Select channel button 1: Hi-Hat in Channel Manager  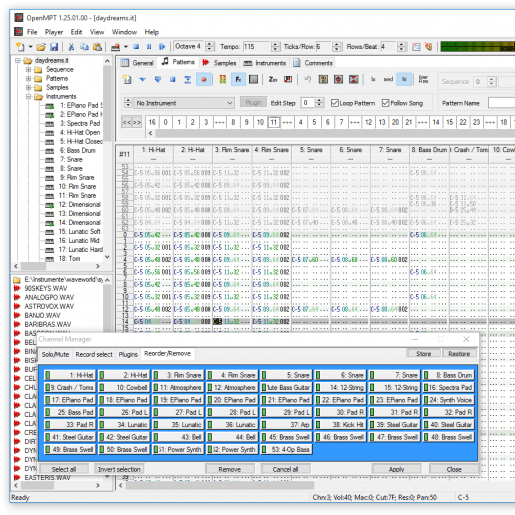click(70, 375)
